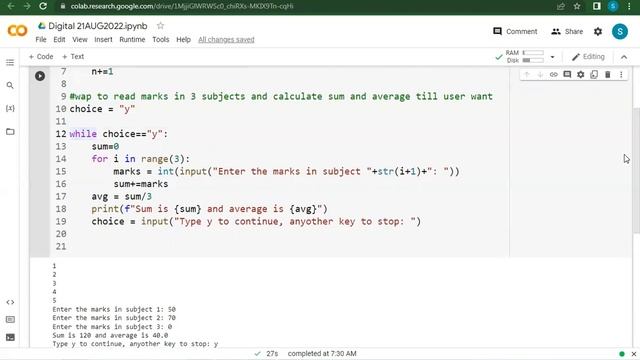Mirror cell in tab icon
640x360 pixels.
594,75
